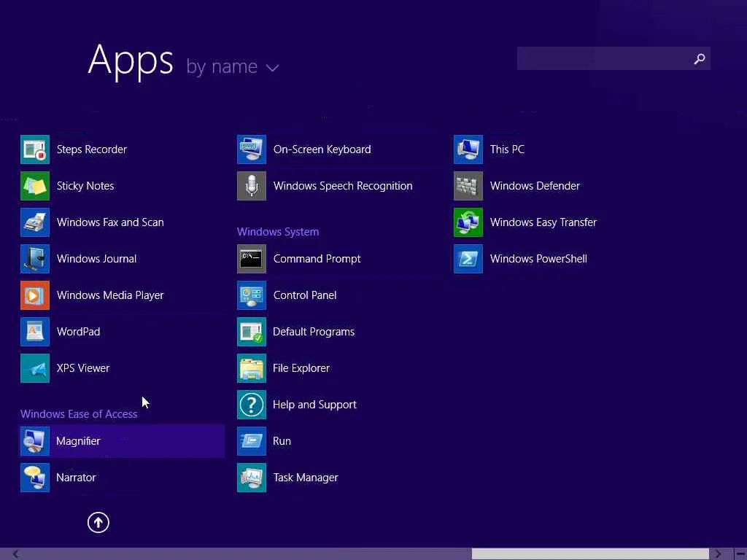Click the 'Help and Support' text

pyautogui.click(x=314, y=405)
